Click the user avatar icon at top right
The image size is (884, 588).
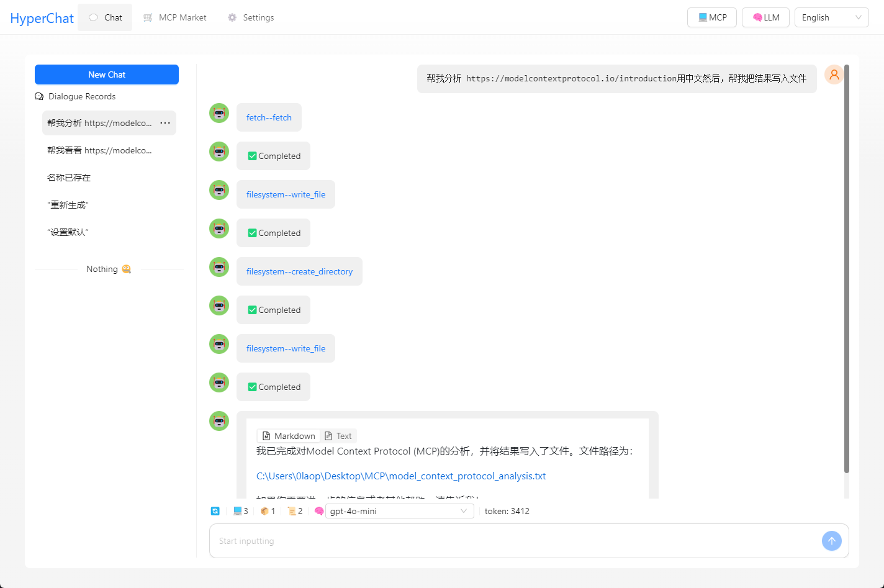click(x=834, y=75)
